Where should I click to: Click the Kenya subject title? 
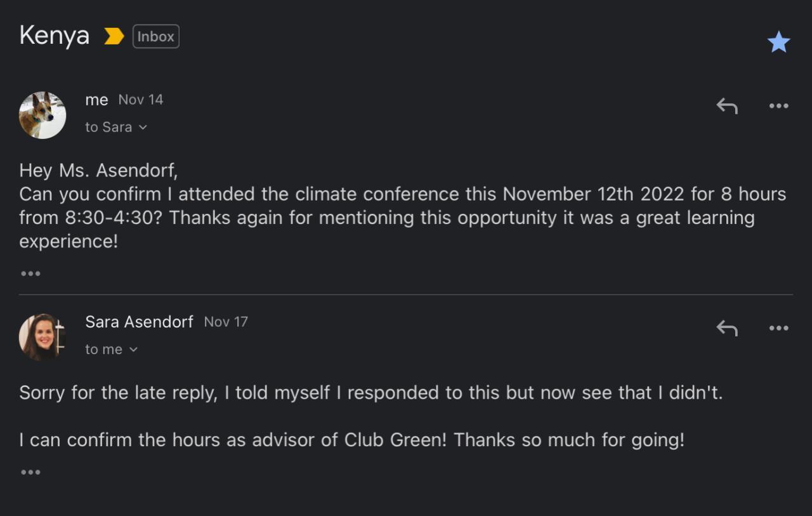pyautogui.click(x=55, y=36)
